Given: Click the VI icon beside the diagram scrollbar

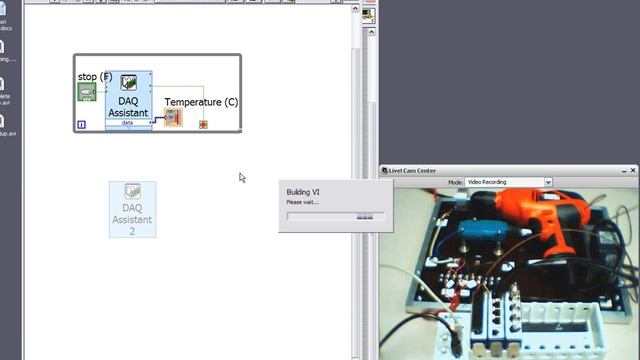Looking at the screenshot, I should point(368,16).
